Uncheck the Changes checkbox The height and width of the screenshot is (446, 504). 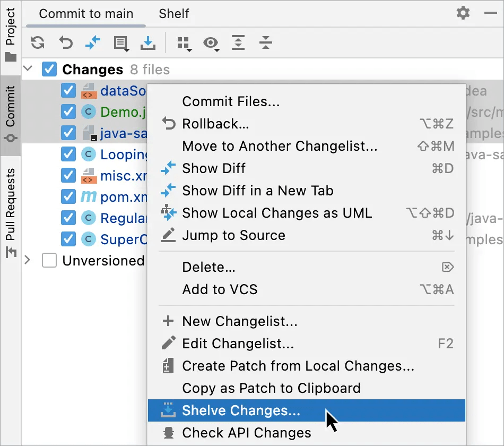pos(49,69)
